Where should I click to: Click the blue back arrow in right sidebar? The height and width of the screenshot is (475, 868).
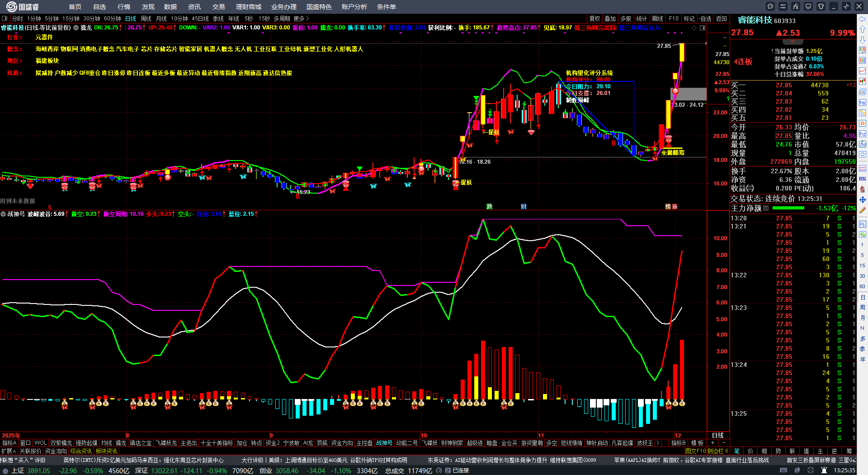pyautogui.click(x=863, y=19)
